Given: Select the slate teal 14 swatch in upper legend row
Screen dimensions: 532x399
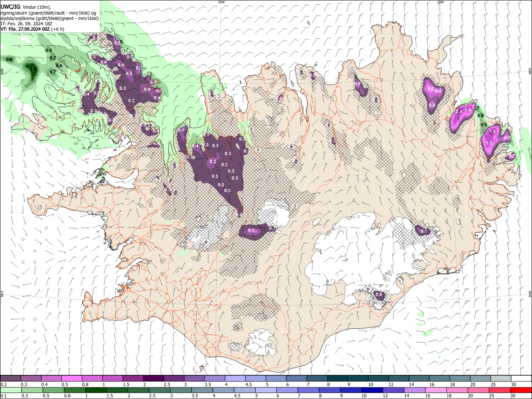Looking at the screenshot, I should (x=419, y=378).
